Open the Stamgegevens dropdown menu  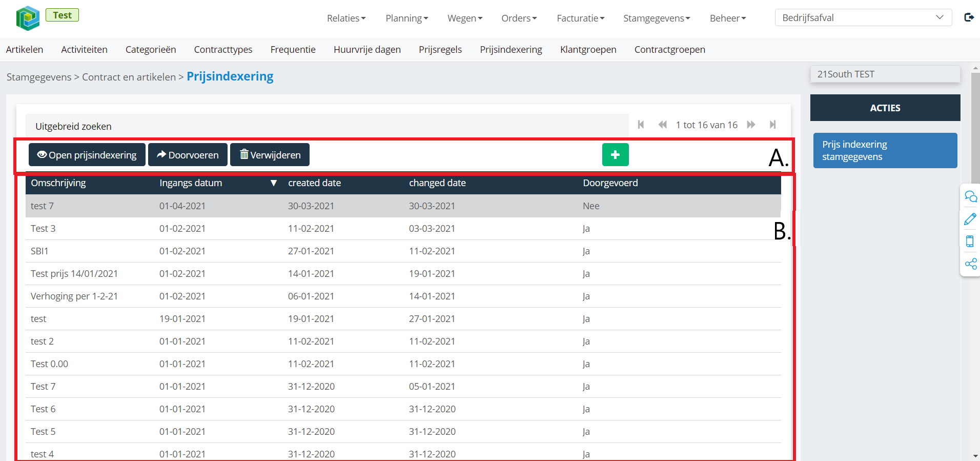pos(657,18)
